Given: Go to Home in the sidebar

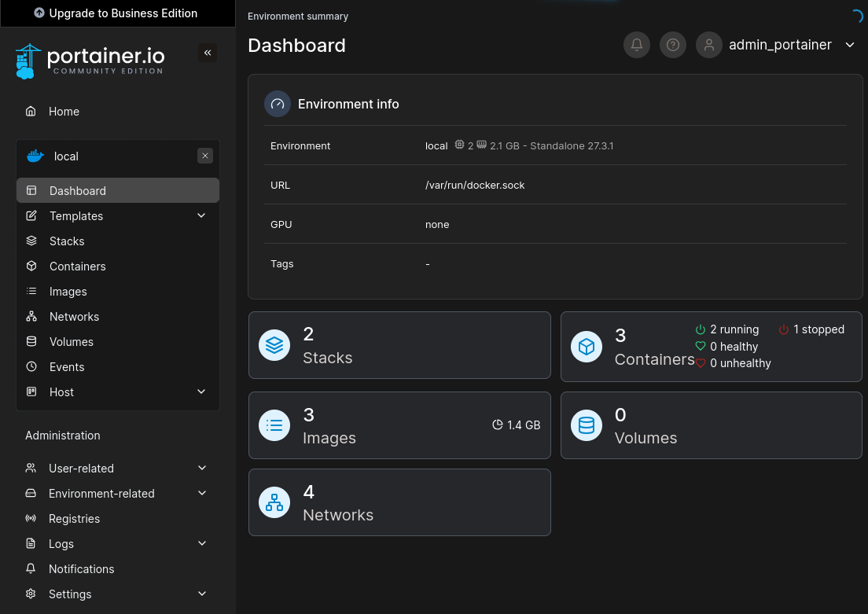Looking at the screenshot, I should [x=64, y=112].
